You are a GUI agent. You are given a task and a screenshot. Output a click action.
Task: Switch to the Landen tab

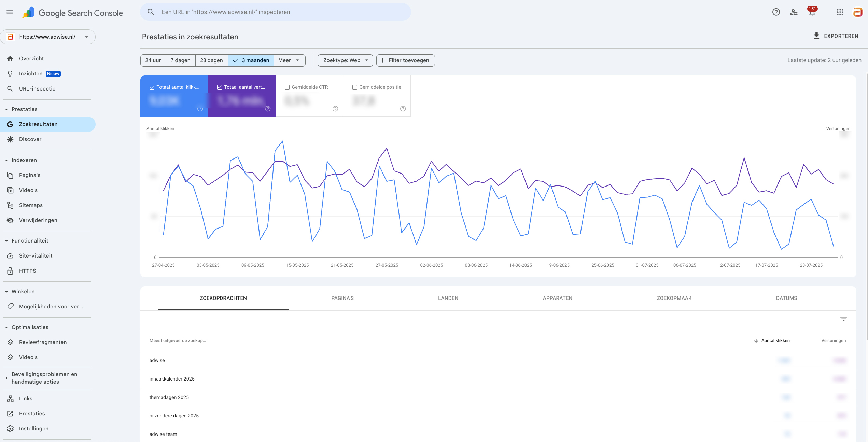click(x=448, y=298)
